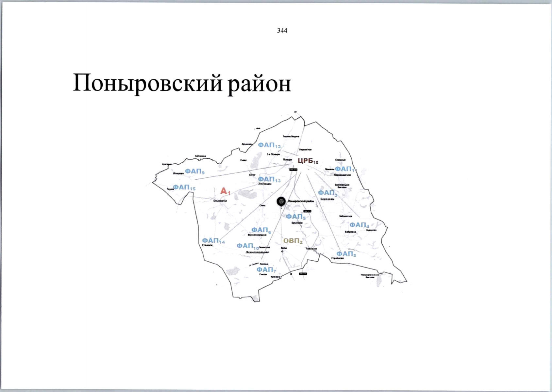Click the village name Ольховатка
This screenshot has width=552, height=392.
[220, 201]
